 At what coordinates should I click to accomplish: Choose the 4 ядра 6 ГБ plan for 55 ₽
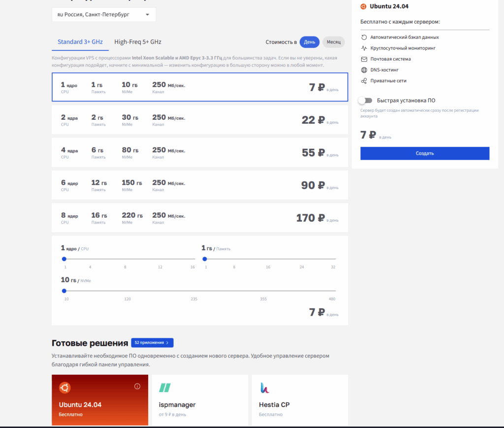(199, 153)
